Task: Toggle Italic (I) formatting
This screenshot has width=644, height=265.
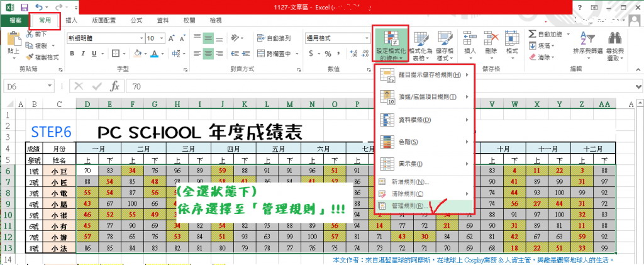Action: [82, 54]
